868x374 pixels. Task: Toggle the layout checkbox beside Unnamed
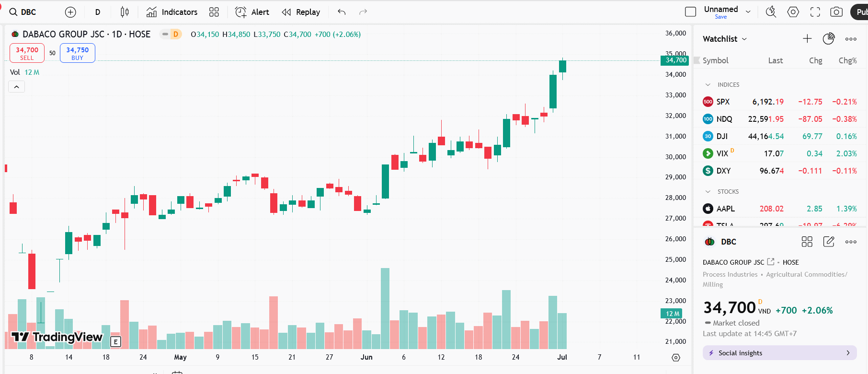click(690, 12)
